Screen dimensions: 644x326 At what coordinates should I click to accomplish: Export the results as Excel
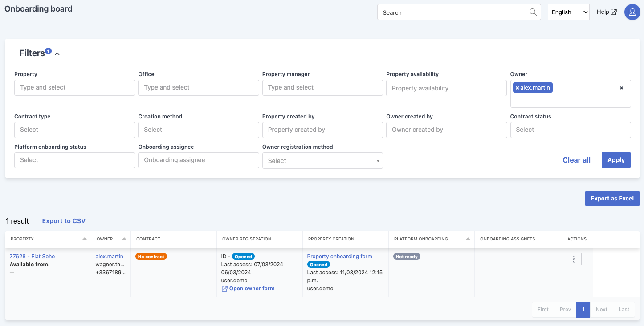(x=612, y=198)
